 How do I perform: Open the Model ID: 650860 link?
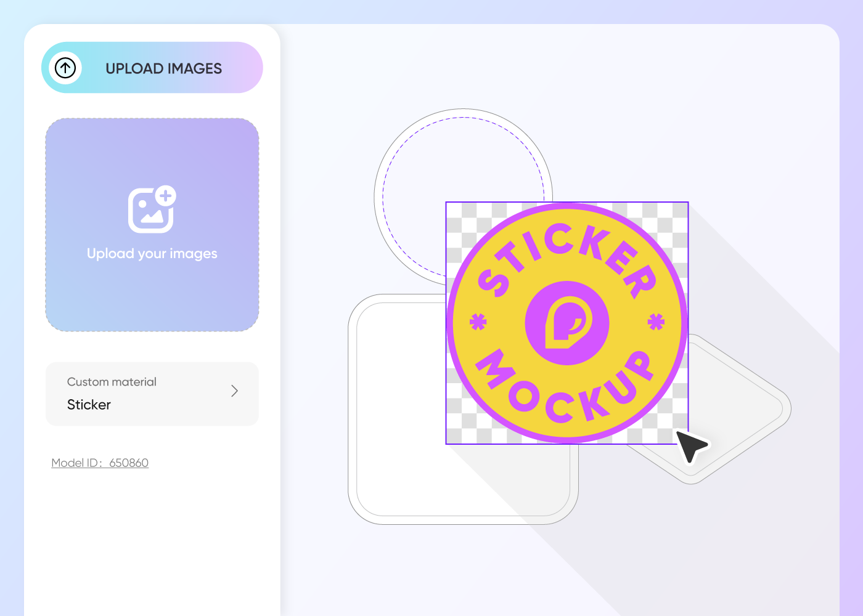click(x=100, y=463)
